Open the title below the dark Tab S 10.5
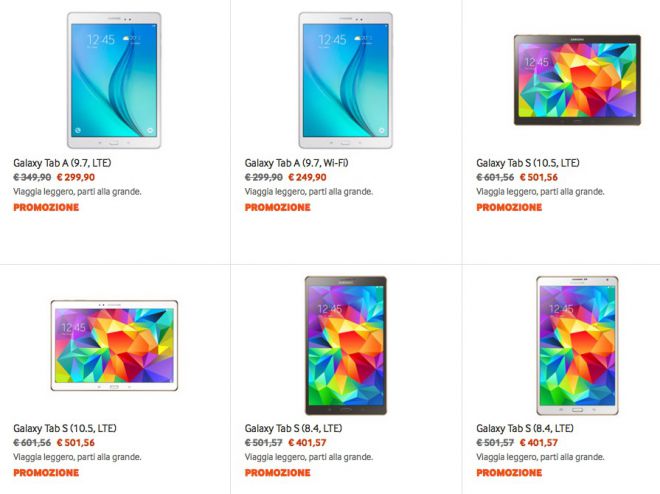Screen dimensions: 660x494 [x=528, y=163]
